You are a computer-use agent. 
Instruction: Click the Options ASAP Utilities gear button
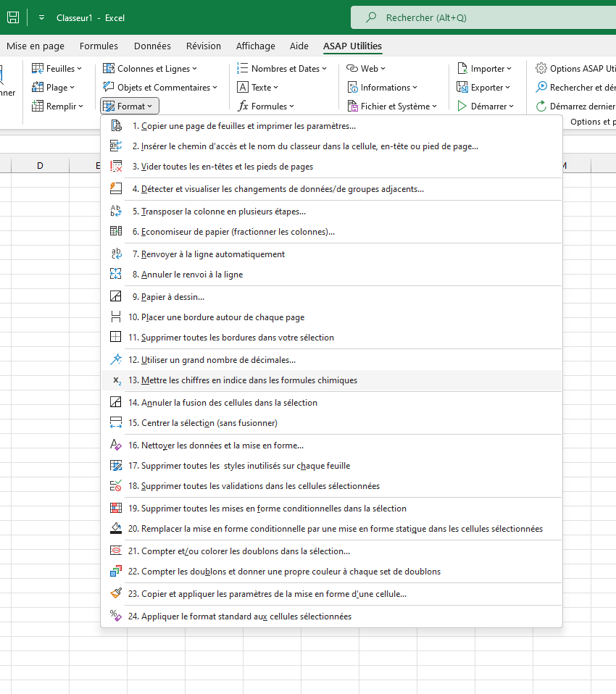pos(575,69)
